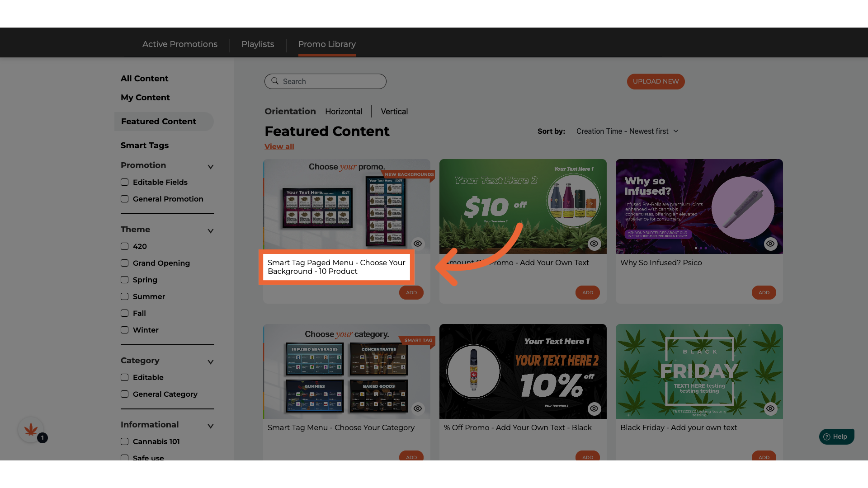Preview the 10% Off Black promo eye icon
This screenshot has width=868, height=488.
pyautogui.click(x=594, y=408)
